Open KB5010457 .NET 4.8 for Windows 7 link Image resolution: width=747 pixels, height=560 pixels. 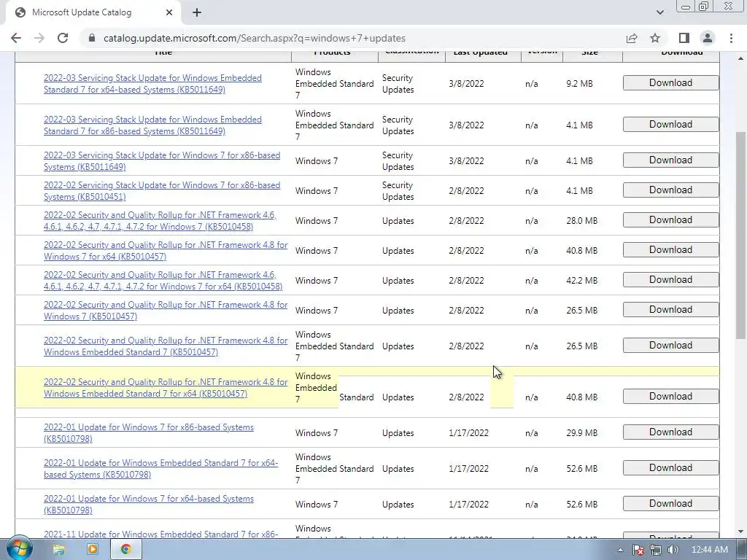click(166, 311)
